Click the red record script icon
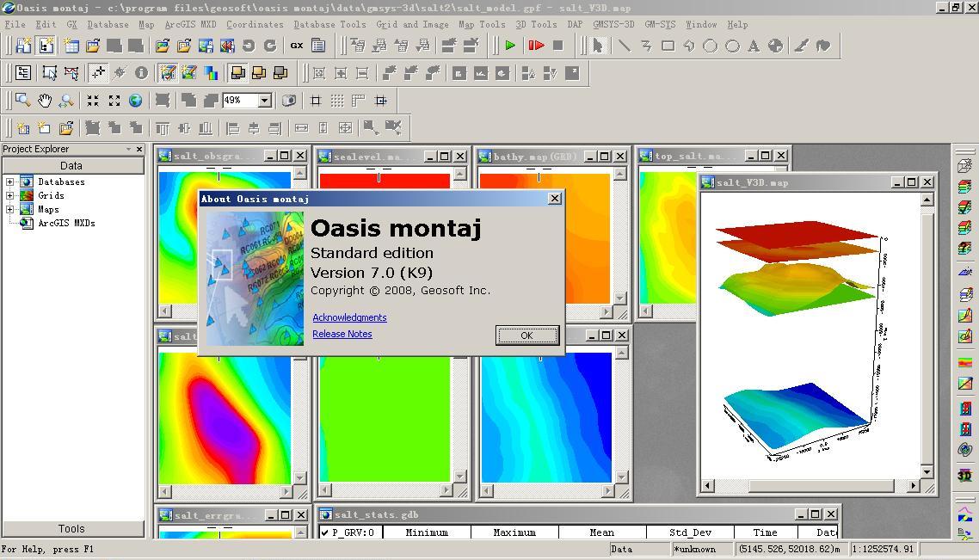 [536, 46]
